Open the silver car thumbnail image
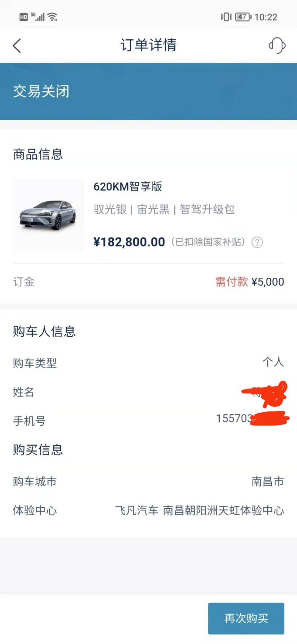This screenshot has height=644, width=297. (x=48, y=214)
